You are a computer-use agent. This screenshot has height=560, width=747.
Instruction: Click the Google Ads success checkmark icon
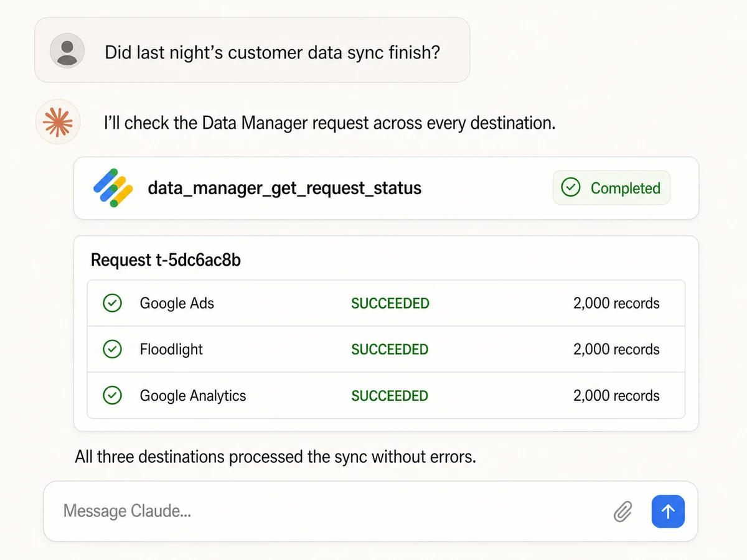[112, 304]
